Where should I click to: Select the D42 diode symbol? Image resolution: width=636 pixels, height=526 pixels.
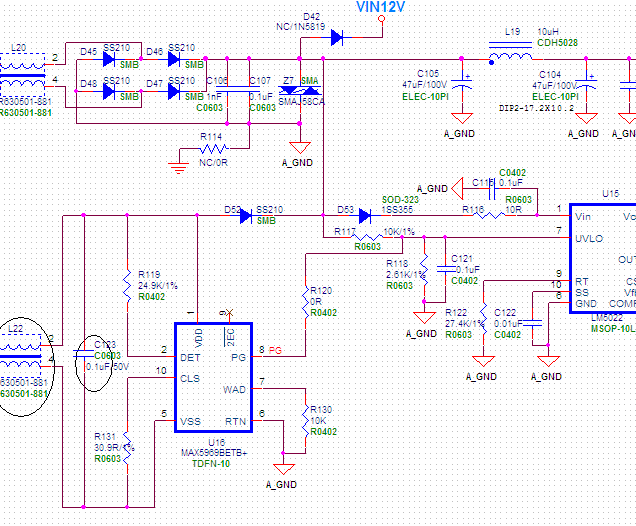point(337,37)
